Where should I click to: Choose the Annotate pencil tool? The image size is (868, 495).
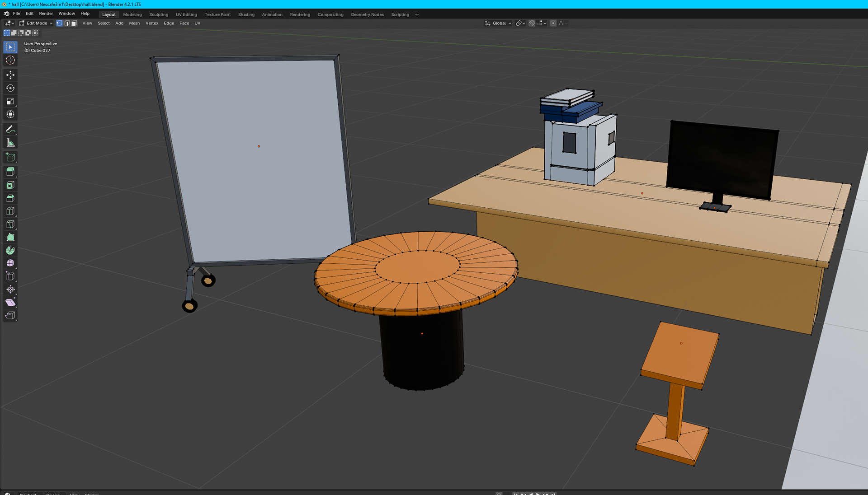tap(10, 129)
